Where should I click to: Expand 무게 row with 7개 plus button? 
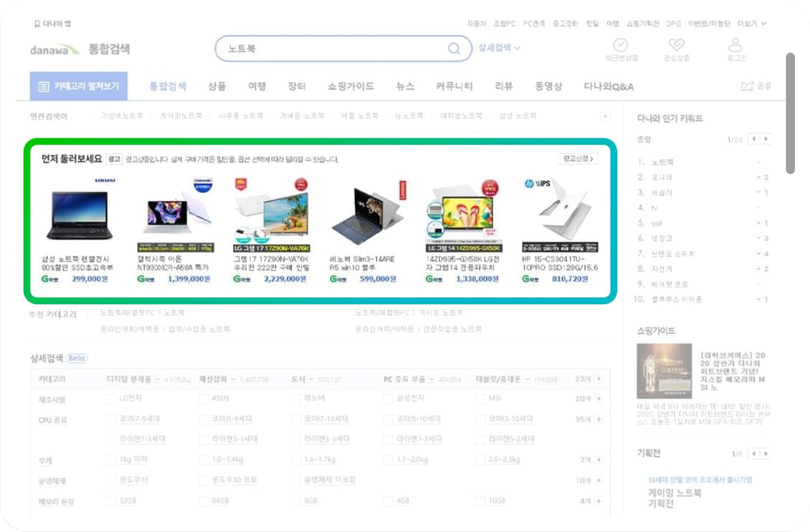point(599,460)
